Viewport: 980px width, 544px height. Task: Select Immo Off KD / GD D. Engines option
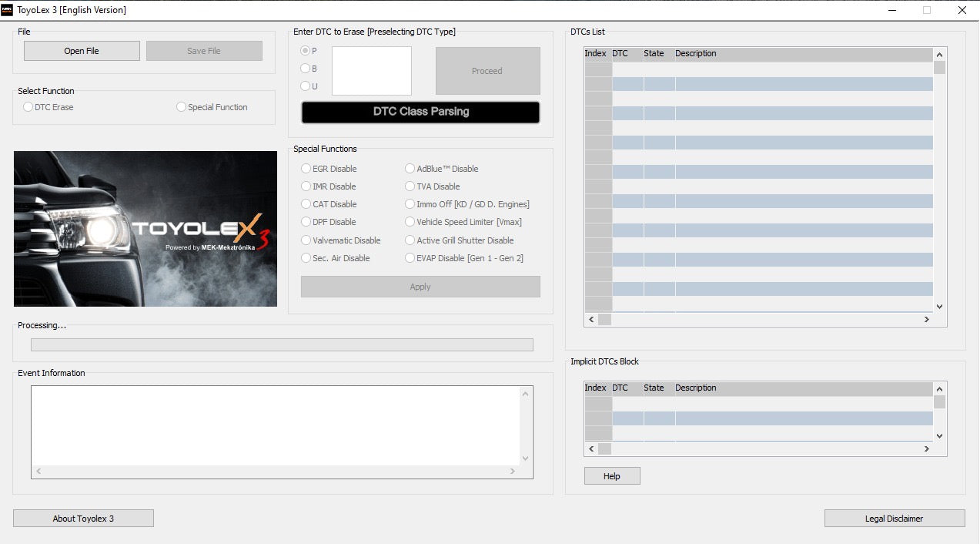467,204
